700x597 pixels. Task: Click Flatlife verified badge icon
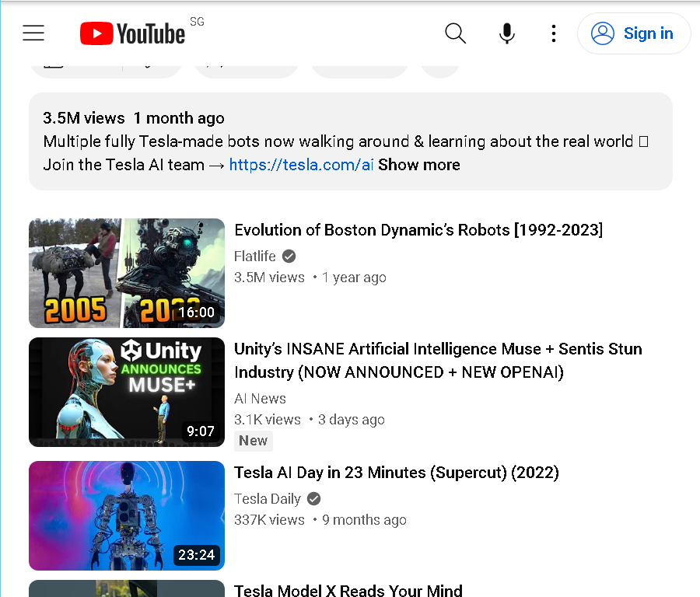coord(289,256)
